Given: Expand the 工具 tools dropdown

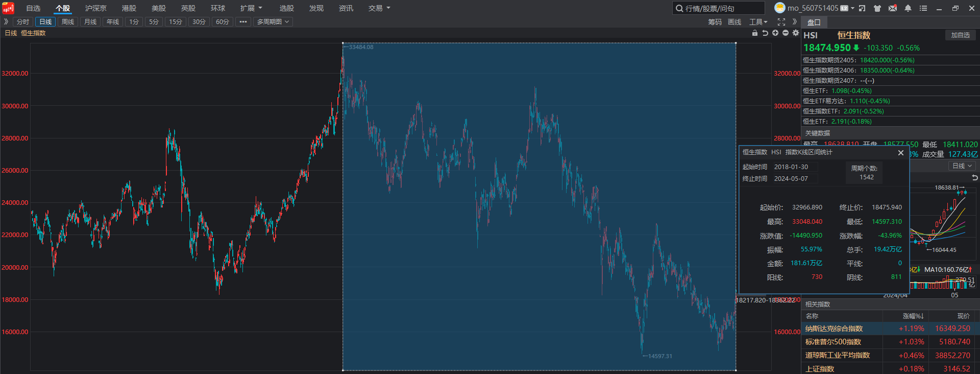Looking at the screenshot, I should 758,22.
